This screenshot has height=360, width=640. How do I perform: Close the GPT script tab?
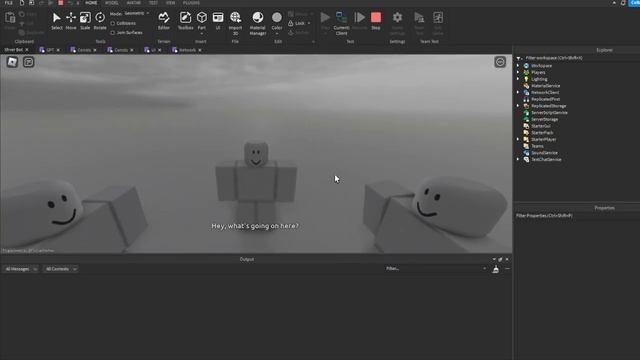[58, 50]
